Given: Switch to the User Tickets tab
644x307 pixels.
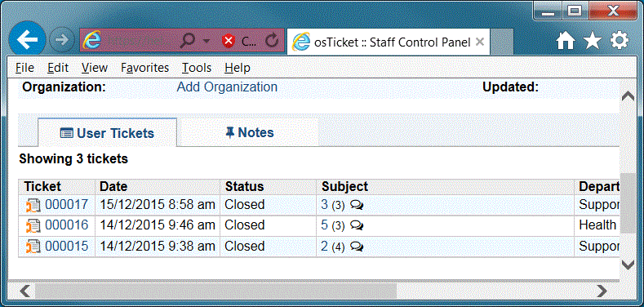Looking at the screenshot, I should pos(107,133).
